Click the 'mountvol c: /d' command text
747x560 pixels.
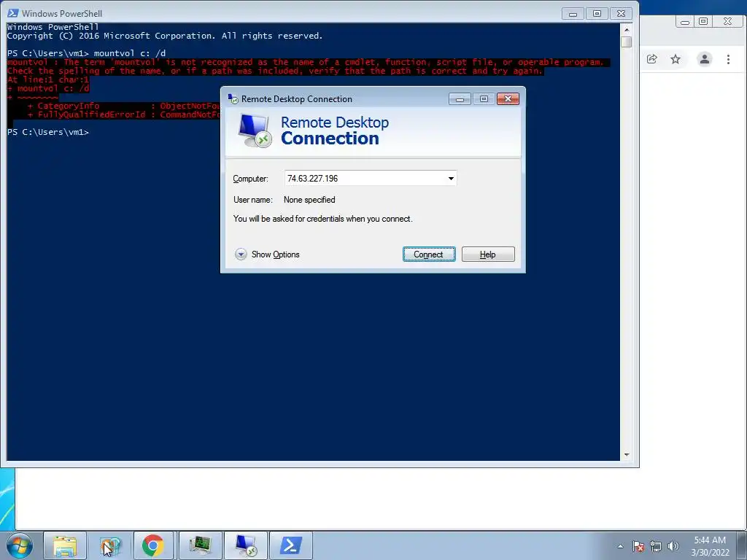point(130,53)
